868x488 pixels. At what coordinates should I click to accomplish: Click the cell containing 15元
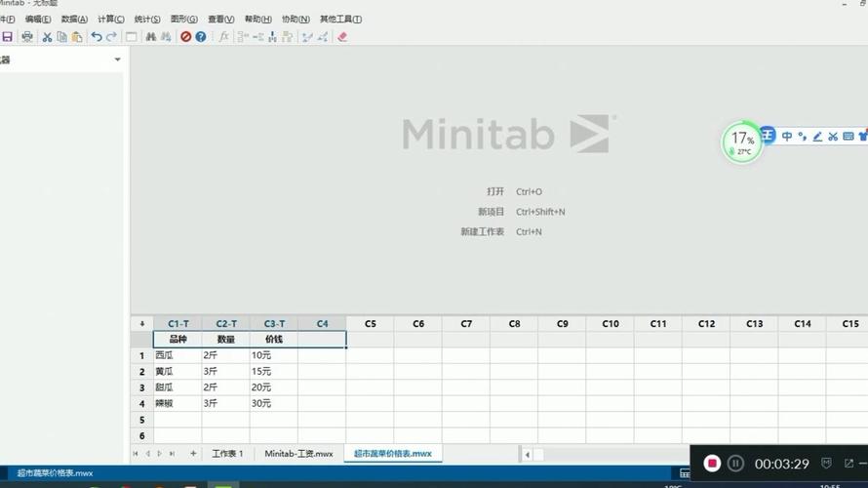(x=273, y=371)
